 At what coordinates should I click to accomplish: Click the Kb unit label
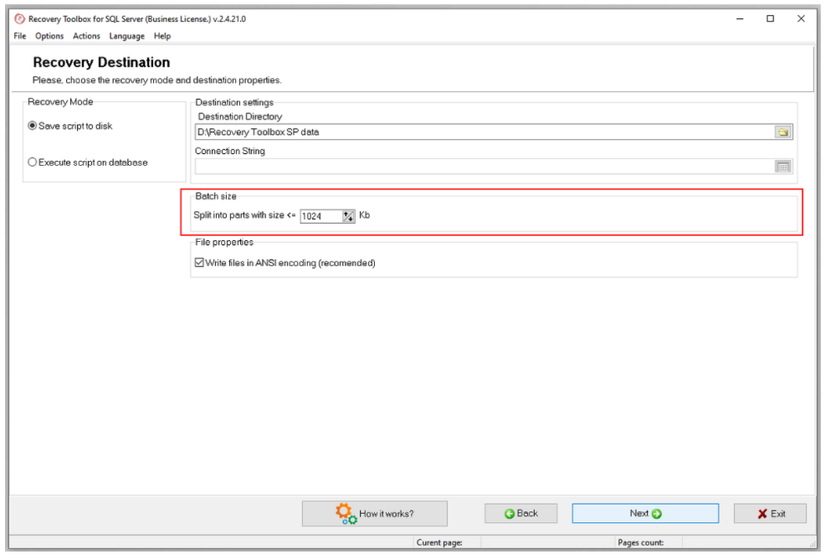(x=364, y=215)
